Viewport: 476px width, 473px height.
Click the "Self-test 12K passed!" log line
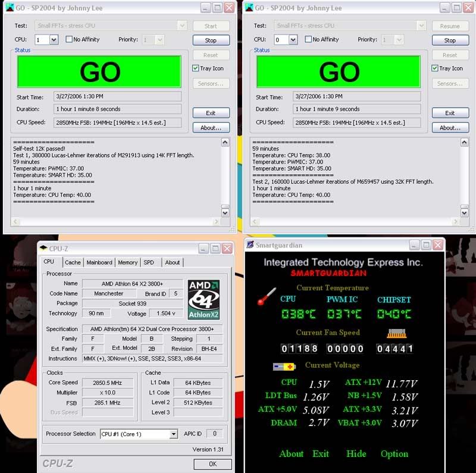(39, 149)
